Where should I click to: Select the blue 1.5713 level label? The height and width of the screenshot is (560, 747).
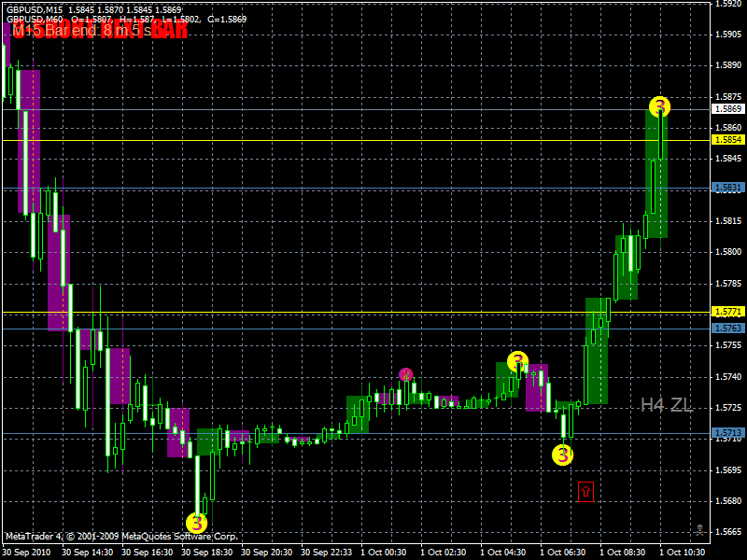[728, 432]
